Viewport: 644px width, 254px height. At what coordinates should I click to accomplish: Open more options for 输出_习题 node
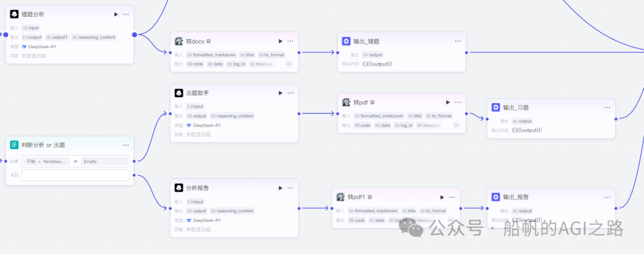coord(607,108)
